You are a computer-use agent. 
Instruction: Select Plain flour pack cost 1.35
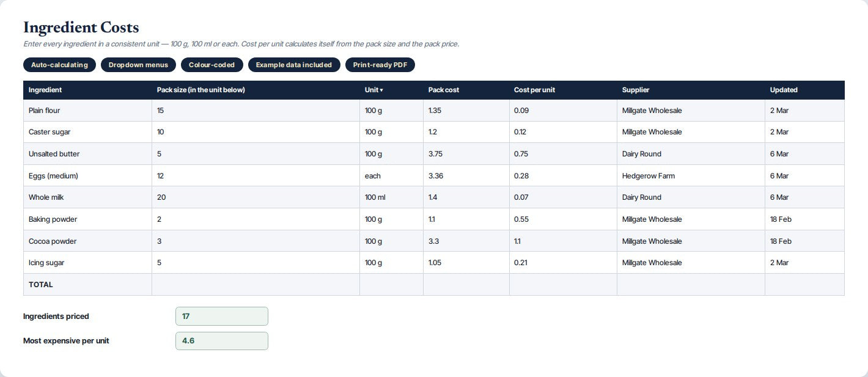[x=466, y=111]
